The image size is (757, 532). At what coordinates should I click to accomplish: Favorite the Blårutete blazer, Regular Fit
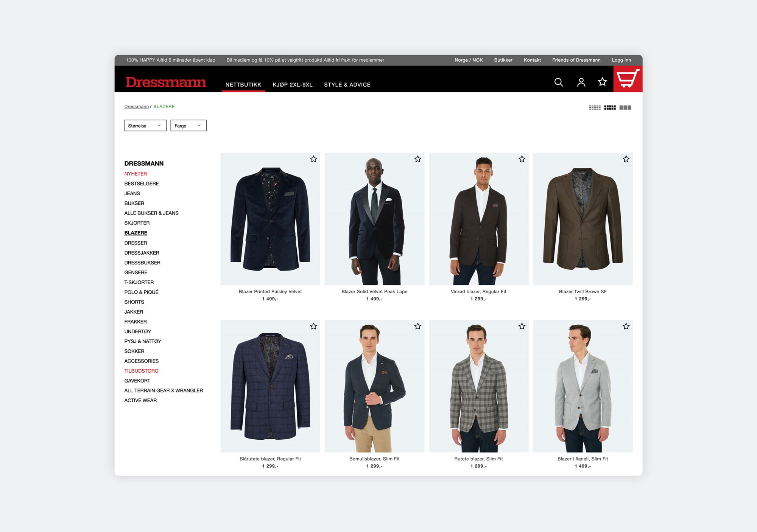point(313,326)
